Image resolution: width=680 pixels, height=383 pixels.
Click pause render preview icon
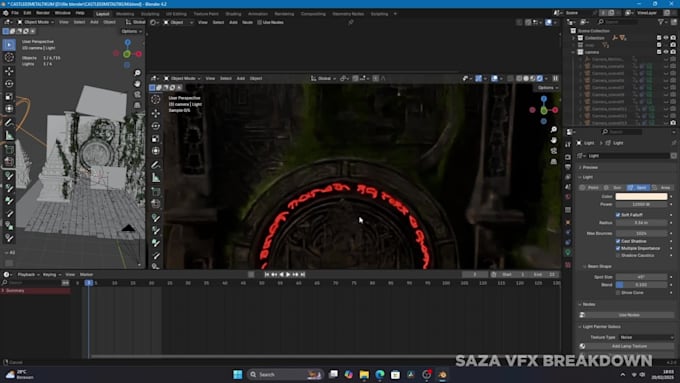click(x=555, y=79)
